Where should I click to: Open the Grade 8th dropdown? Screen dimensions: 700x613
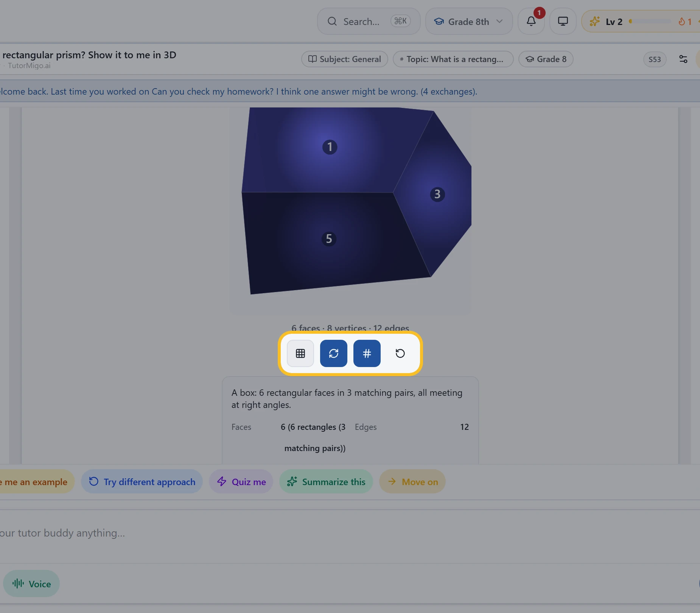pos(469,22)
